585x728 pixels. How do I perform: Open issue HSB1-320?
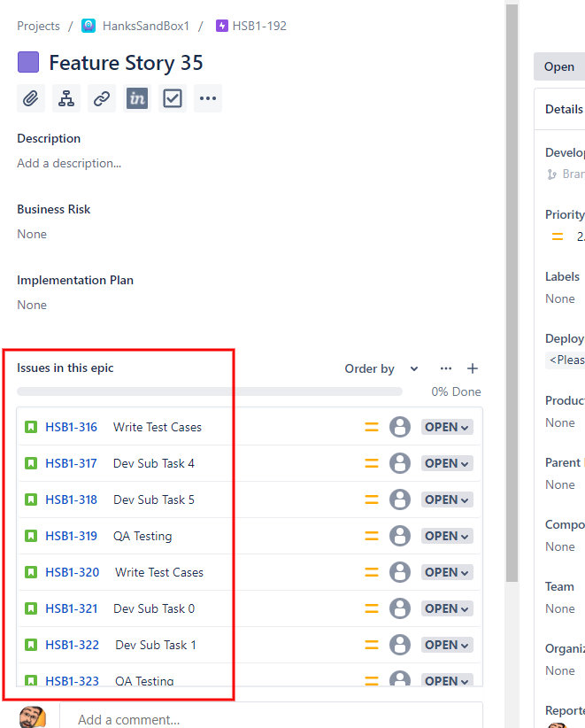pos(73,572)
